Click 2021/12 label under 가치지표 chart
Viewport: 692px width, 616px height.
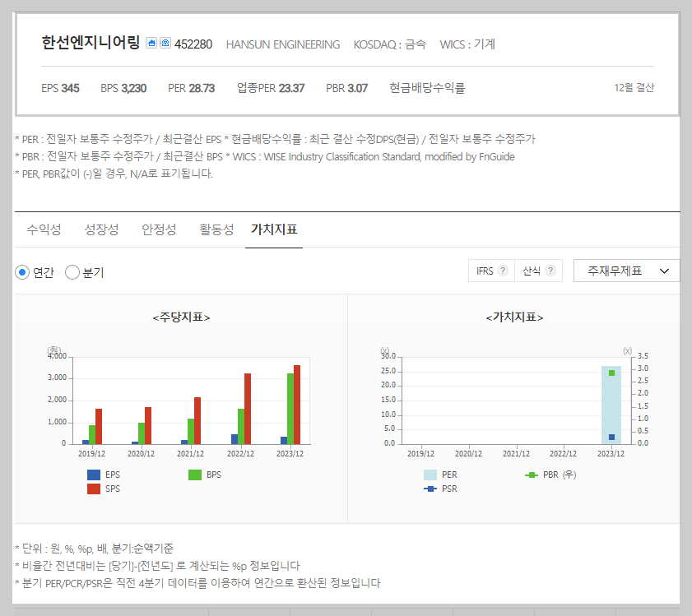[517, 454]
